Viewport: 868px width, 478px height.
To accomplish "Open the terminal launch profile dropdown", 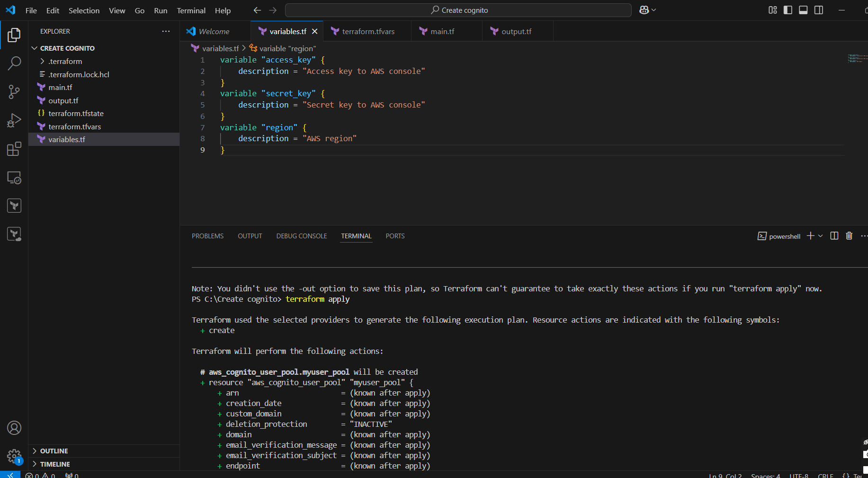I will 821,236.
